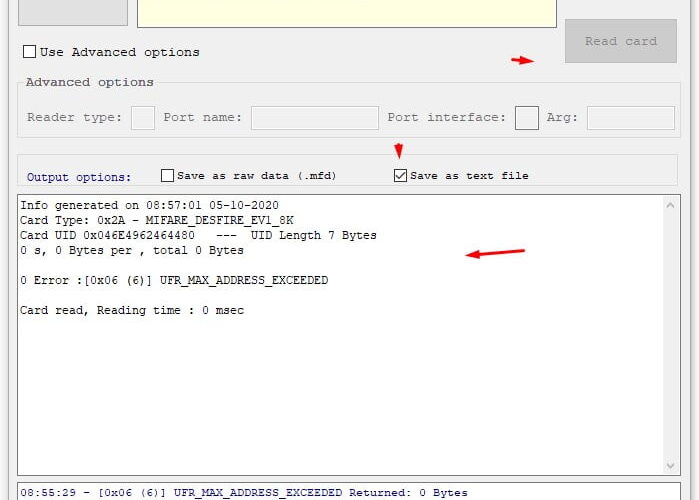Click the Read card button
699x500 pixels.
click(621, 41)
